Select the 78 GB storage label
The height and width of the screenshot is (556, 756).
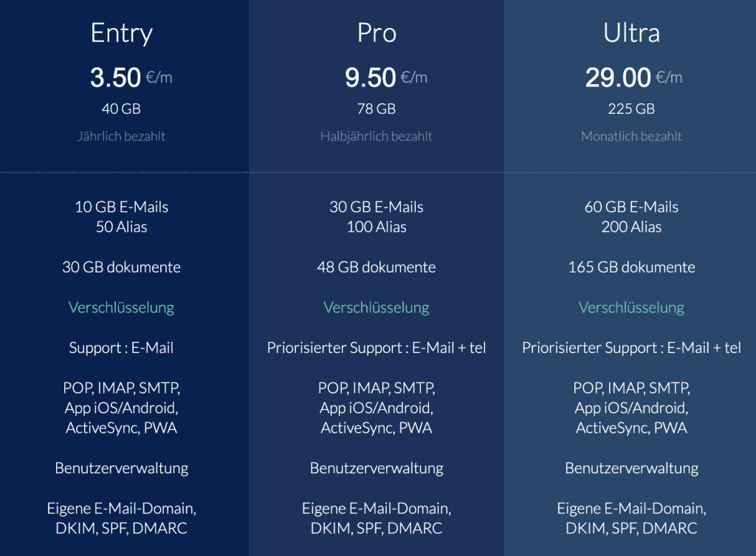click(x=376, y=109)
